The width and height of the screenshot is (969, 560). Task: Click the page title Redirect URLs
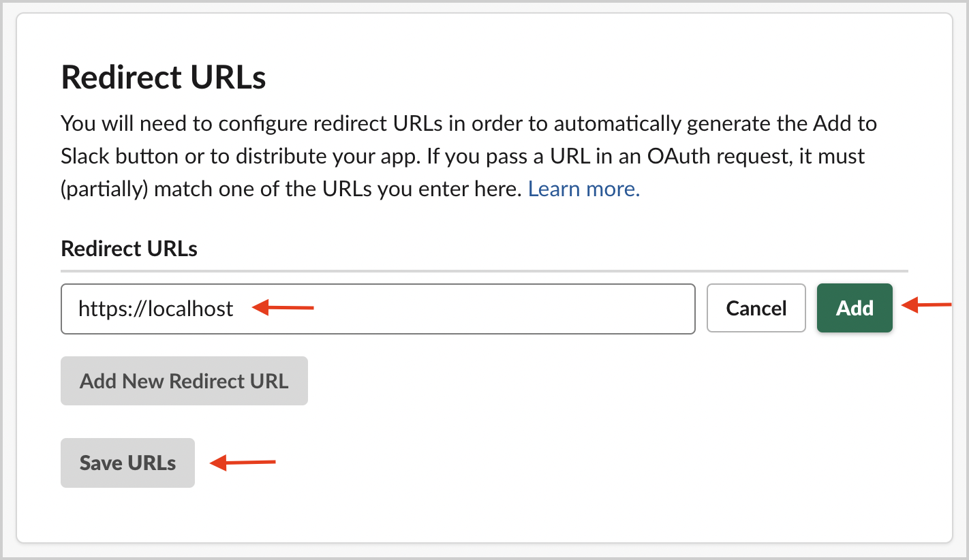tap(163, 76)
